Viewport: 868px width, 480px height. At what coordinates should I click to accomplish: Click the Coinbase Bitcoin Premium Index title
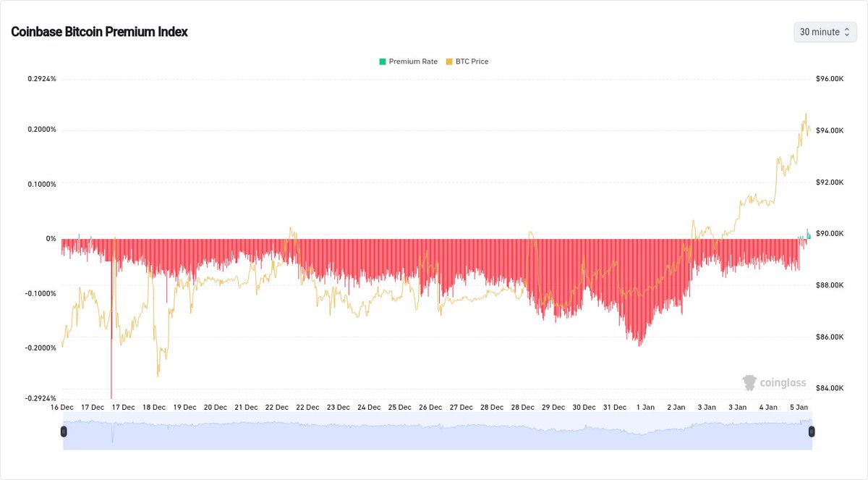tap(98, 32)
